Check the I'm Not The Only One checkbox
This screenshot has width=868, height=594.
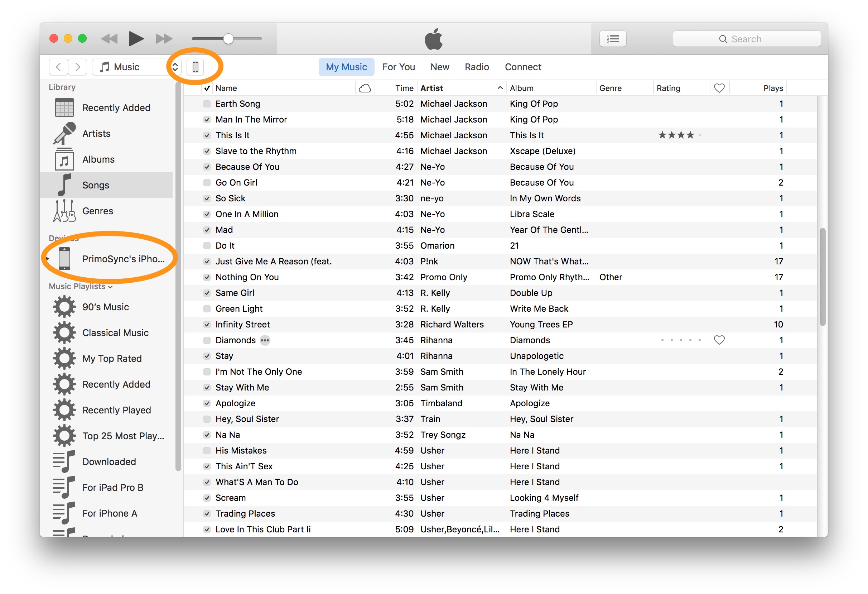[x=207, y=372]
